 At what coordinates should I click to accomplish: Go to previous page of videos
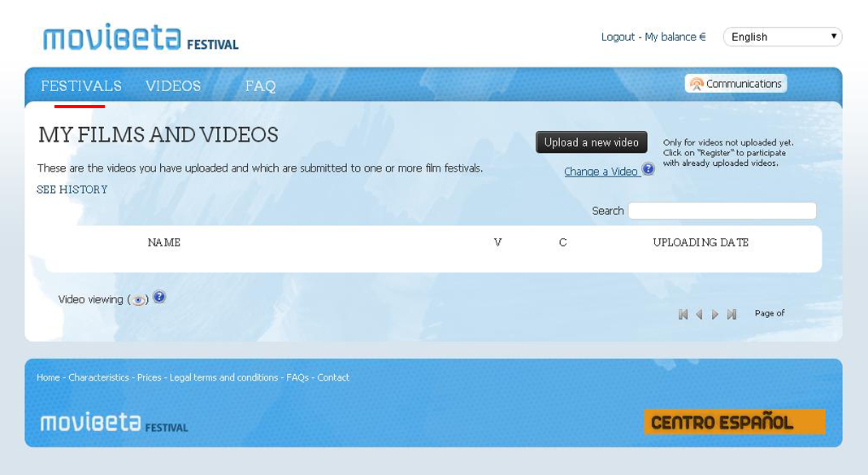point(699,314)
